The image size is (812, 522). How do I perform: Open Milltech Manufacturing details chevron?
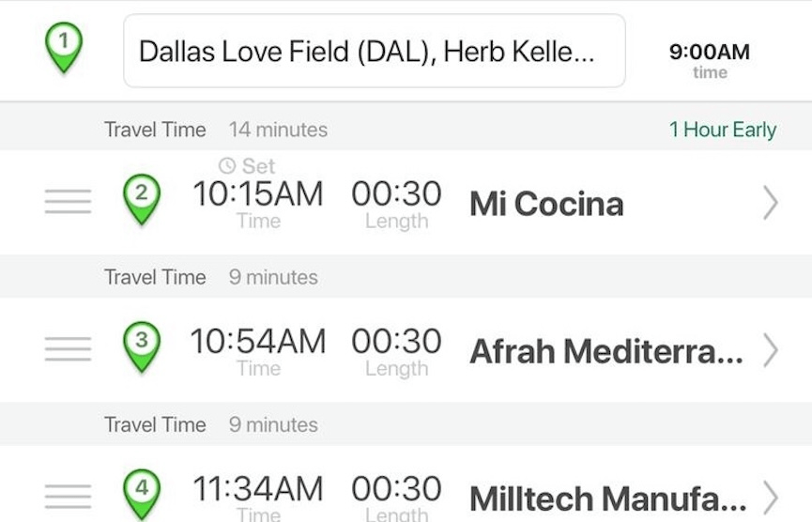771,498
